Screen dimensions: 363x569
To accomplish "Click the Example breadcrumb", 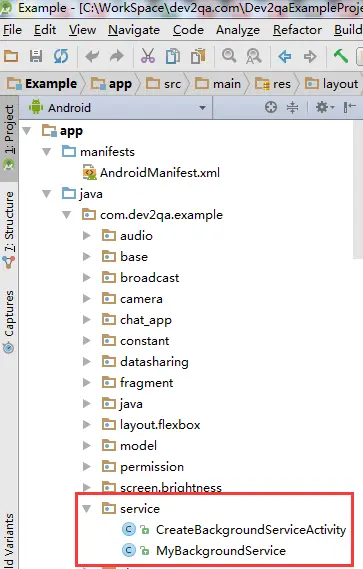I will click(x=42, y=84).
